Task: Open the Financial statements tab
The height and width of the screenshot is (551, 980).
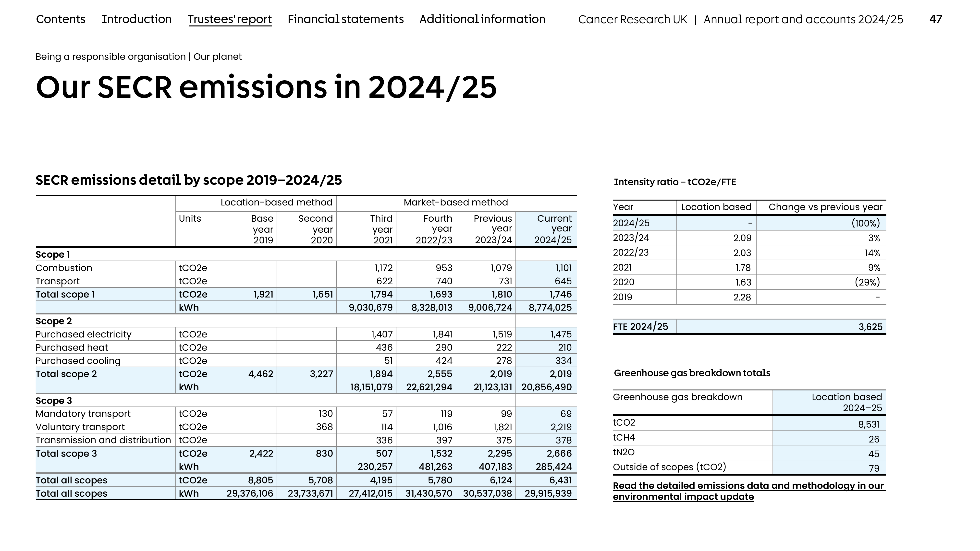Action: click(x=345, y=19)
